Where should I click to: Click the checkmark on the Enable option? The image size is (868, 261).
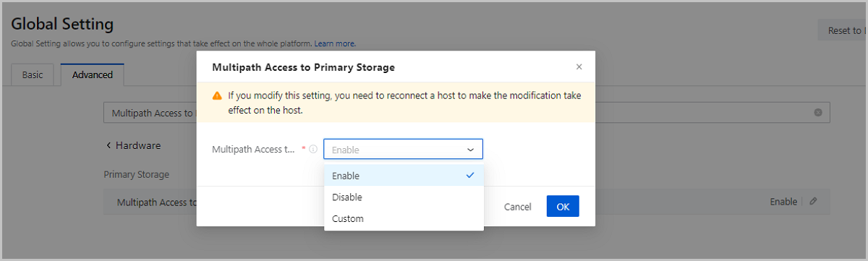tap(470, 175)
